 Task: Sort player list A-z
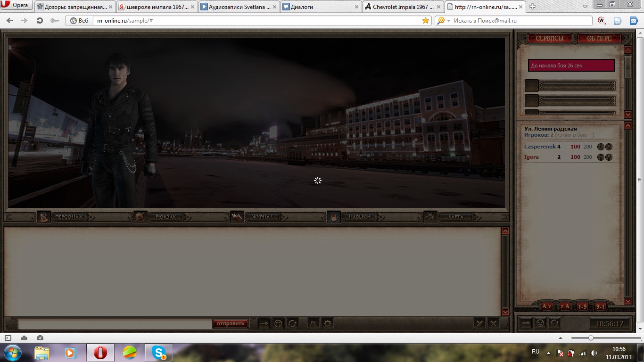click(547, 306)
